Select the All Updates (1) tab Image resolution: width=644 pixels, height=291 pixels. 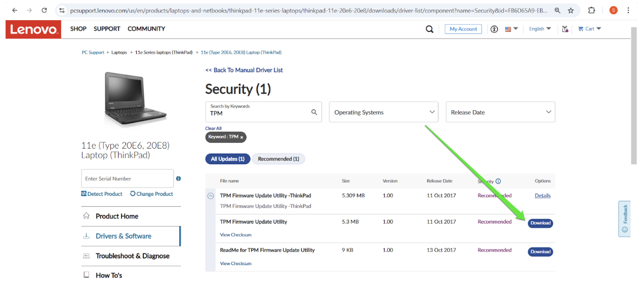[x=227, y=159]
